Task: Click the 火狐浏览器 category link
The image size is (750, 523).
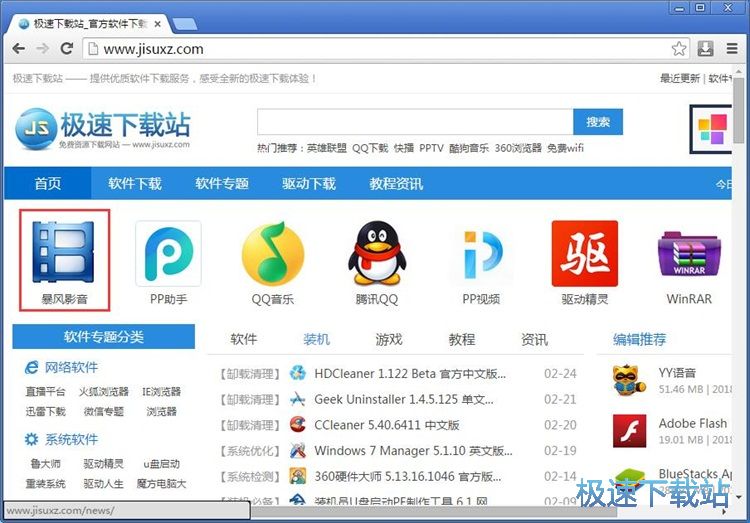Action: [104, 391]
